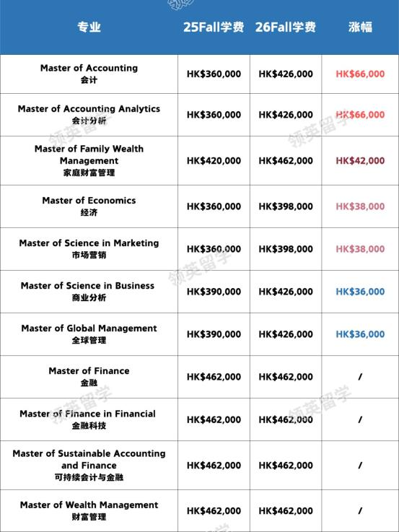The height and width of the screenshot is (532, 399).
Task: Select Master of Accounting Analytics row label
Action: click(89, 115)
